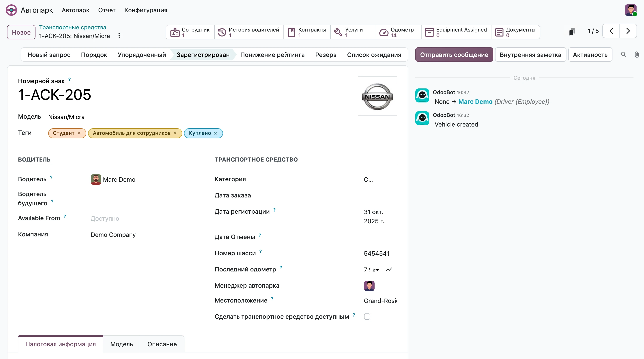This screenshot has height=359, width=644.
Task: Go to previous vehicle record
Action: [611, 31]
